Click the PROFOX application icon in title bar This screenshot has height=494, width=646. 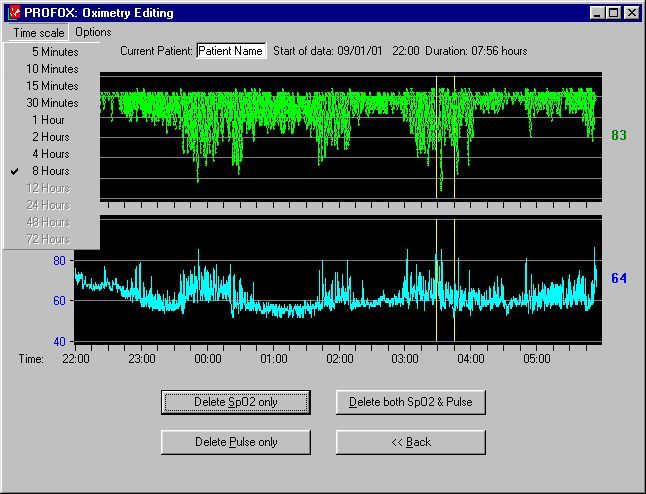(14, 12)
